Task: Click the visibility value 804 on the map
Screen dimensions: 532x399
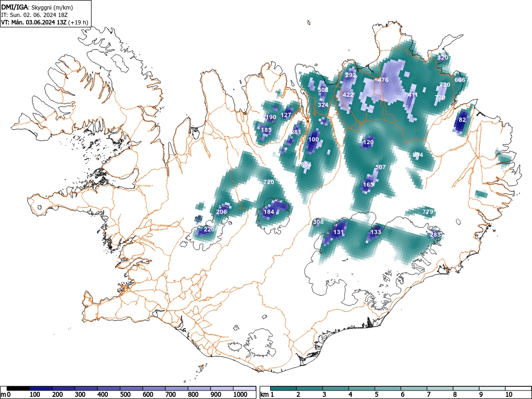Action: click(x=306, y=164)
